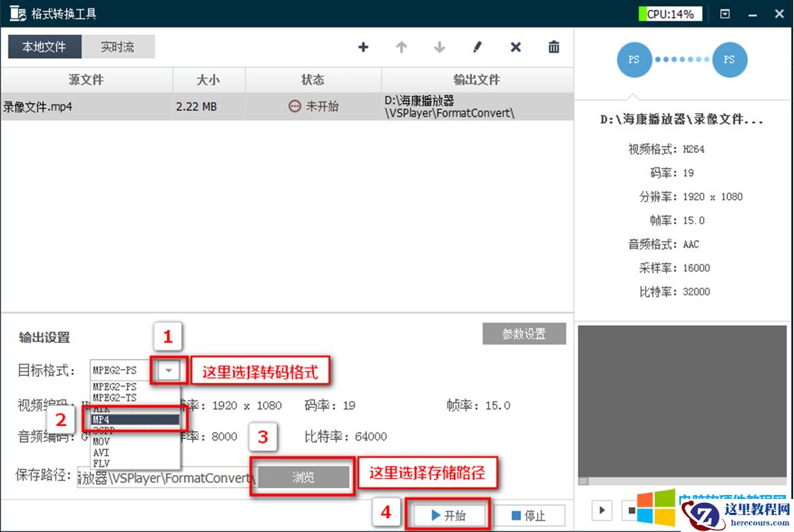Click the X remove item icon
The width and height of the screenshot is (794, 532).
[x=515, y=47]
